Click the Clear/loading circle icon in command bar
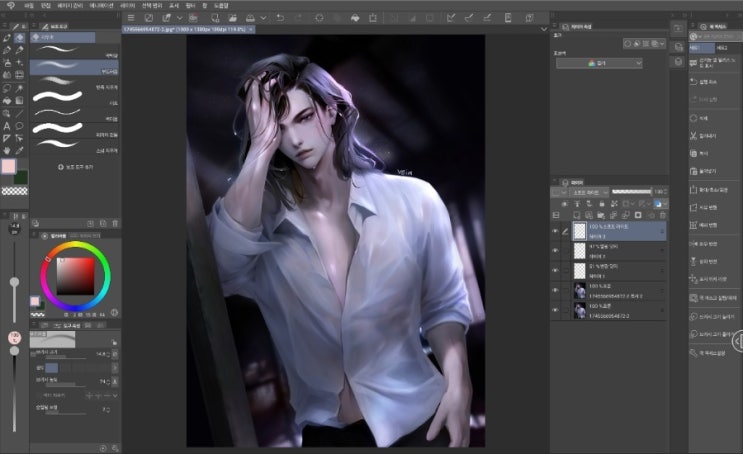This screenshot has width=743, height=454. (x=319, y=18)
